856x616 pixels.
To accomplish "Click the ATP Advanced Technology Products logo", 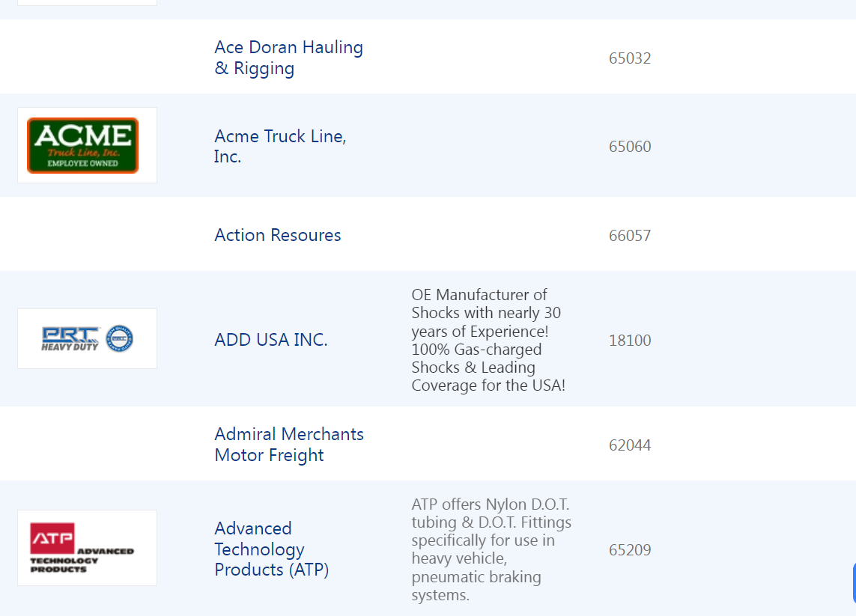I will (x=82, y=548).
